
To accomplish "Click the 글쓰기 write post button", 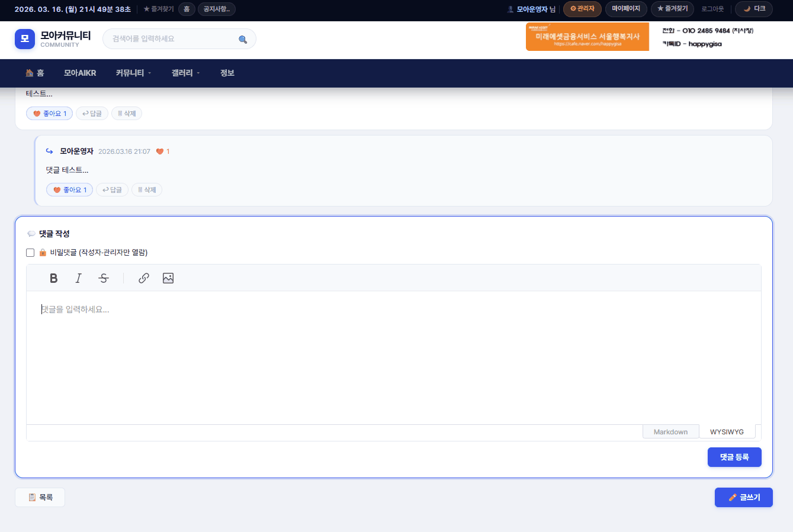I will tap(743, 498).
